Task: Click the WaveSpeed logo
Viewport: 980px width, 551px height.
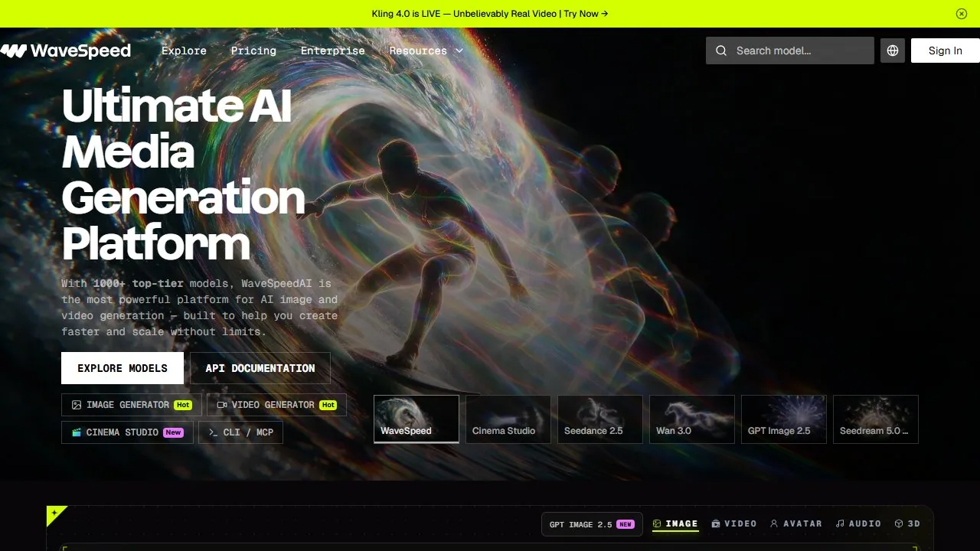Action: [66, 51]
